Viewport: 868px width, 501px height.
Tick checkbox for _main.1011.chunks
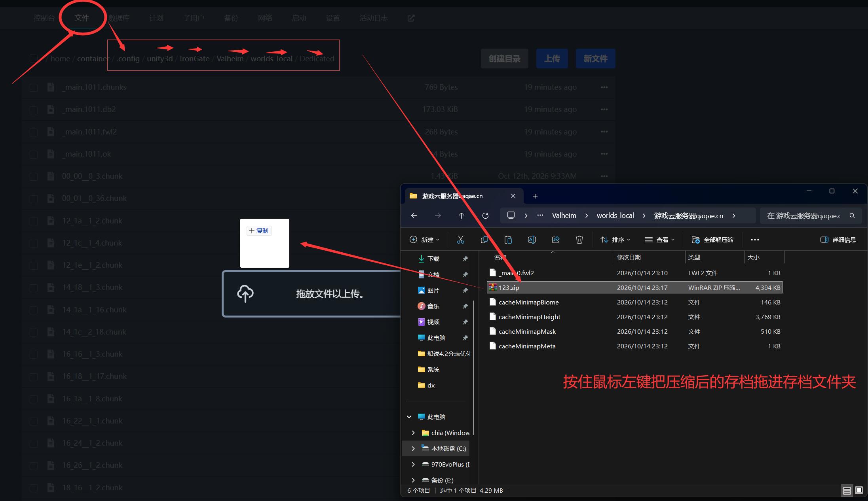(34, 87)
